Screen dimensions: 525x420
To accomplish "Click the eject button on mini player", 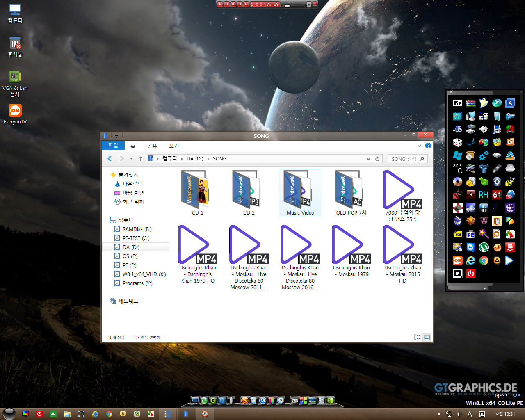I will click(309, 4).
